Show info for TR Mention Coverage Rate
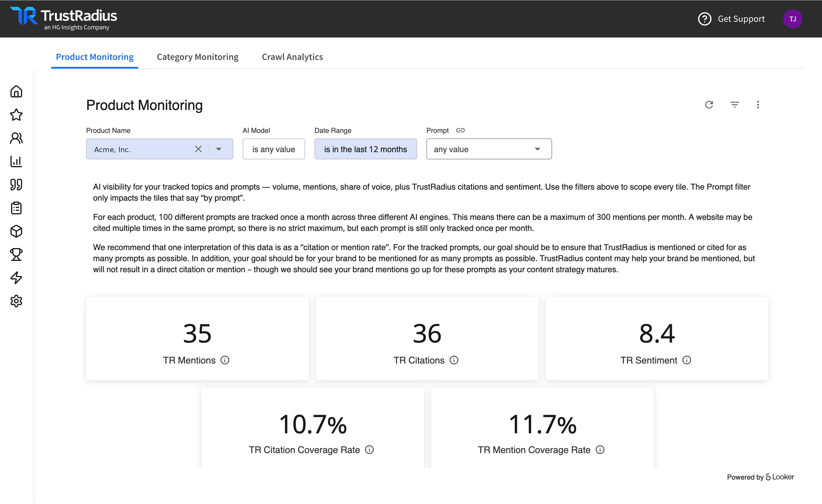 coord(600,450)
